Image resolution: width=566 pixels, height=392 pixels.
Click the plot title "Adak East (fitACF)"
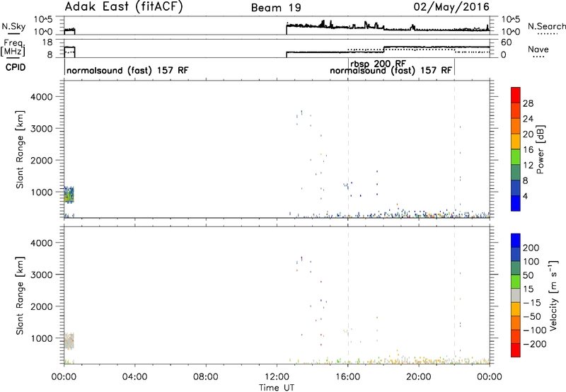click(124, 7)
